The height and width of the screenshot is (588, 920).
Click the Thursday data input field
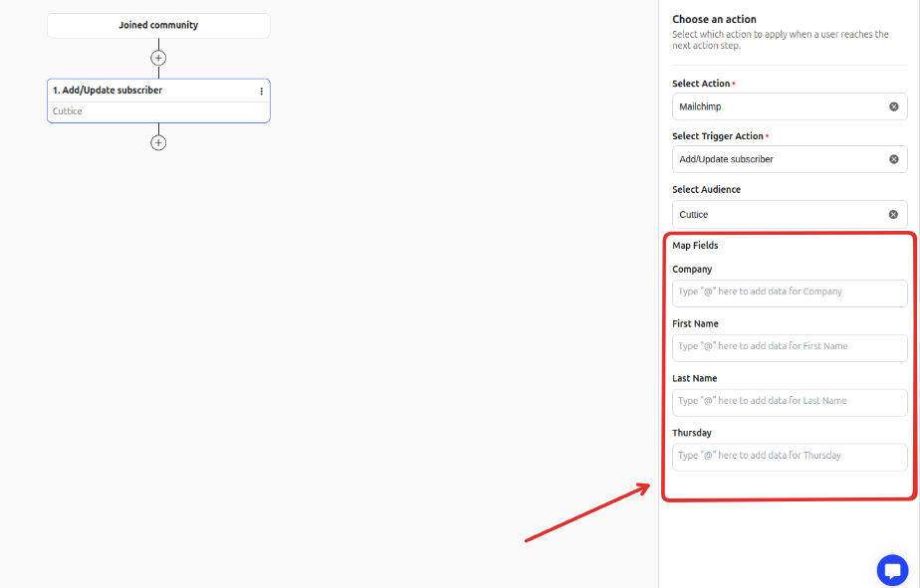point(790,457)
